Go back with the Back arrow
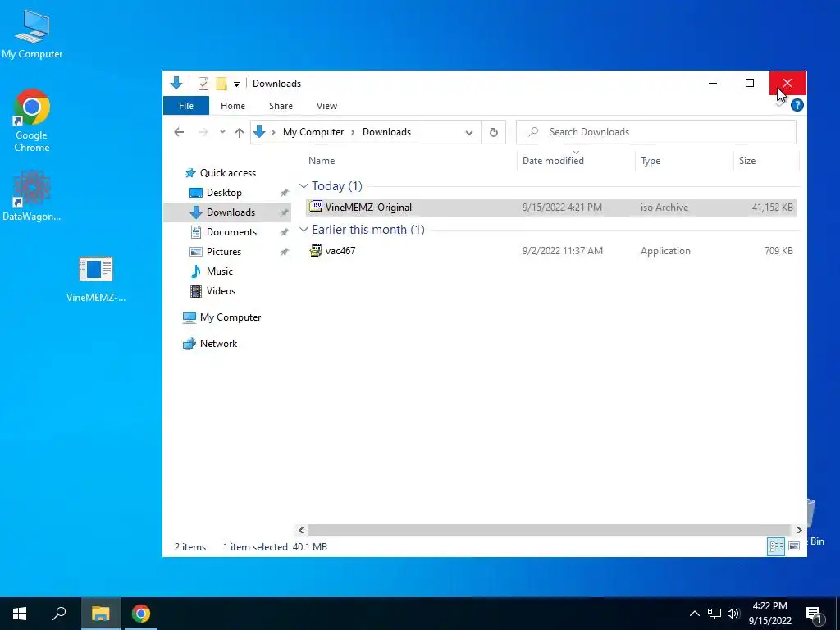 (179, 132)
